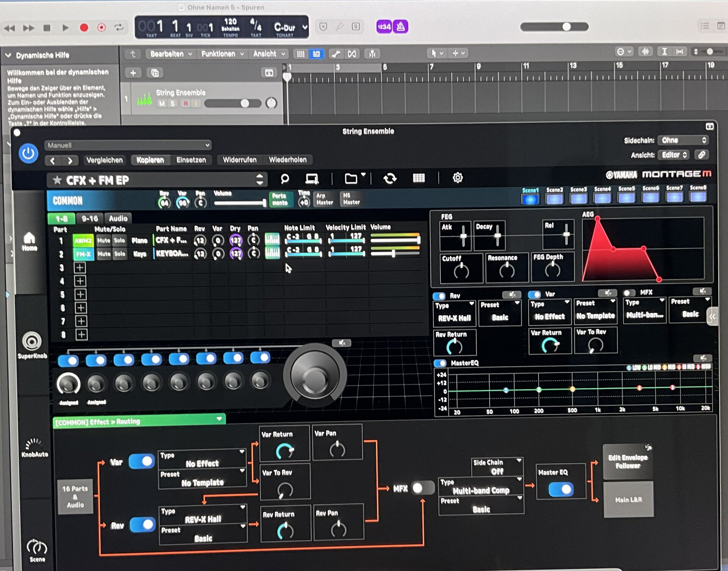Click the large Super Knob dial
The image size is (728, 571).
click(x=315, y=376)
